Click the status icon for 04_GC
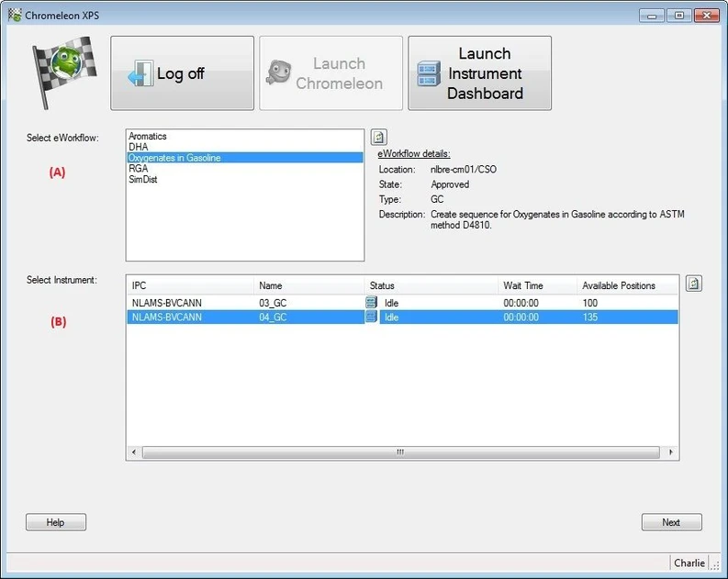Viewport: 728px width, 579px height. click(x=372, y=317)
